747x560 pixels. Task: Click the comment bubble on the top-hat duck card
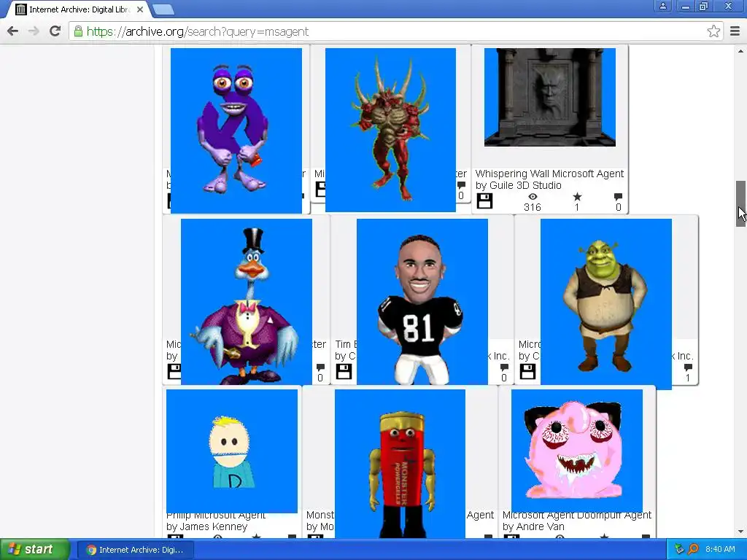point(320,367)
